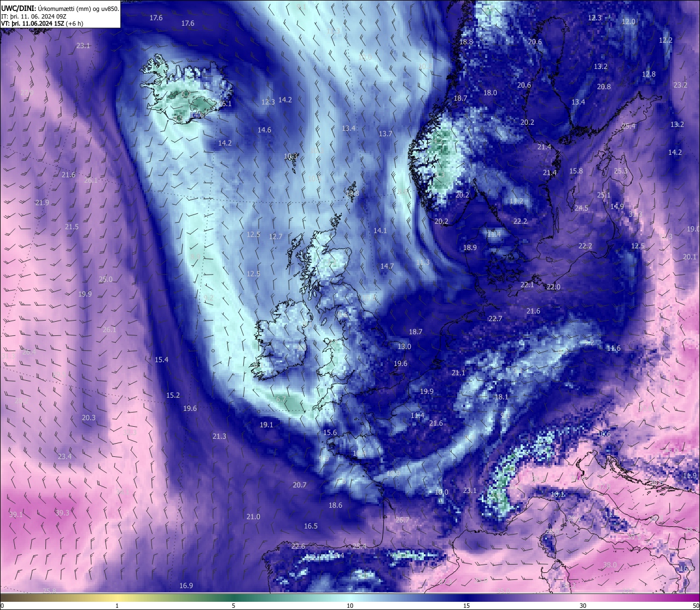Screen dimensions: 700x610
Task: Click the colour bar label '0'
Action: click(2, 606)
